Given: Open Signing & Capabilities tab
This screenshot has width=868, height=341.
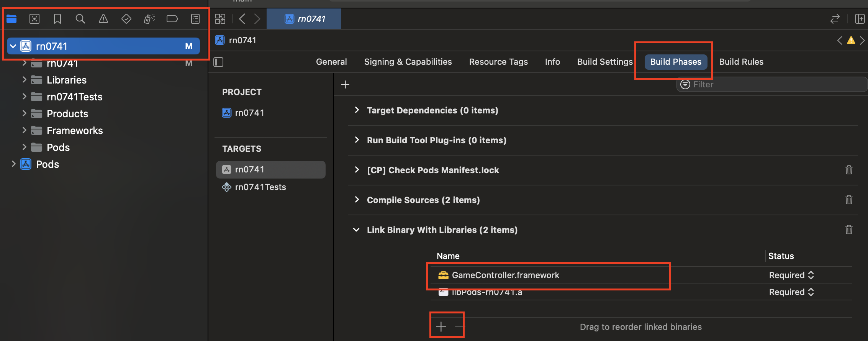Looking at the screenshot, I should pos(408,62).
